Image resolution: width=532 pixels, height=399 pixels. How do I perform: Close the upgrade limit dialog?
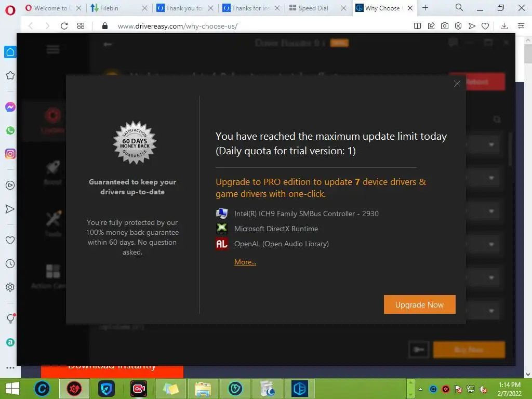click(457, 84)
